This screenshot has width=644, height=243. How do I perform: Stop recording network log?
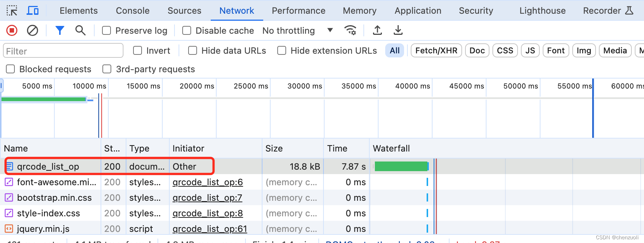(x=12, y=30)
